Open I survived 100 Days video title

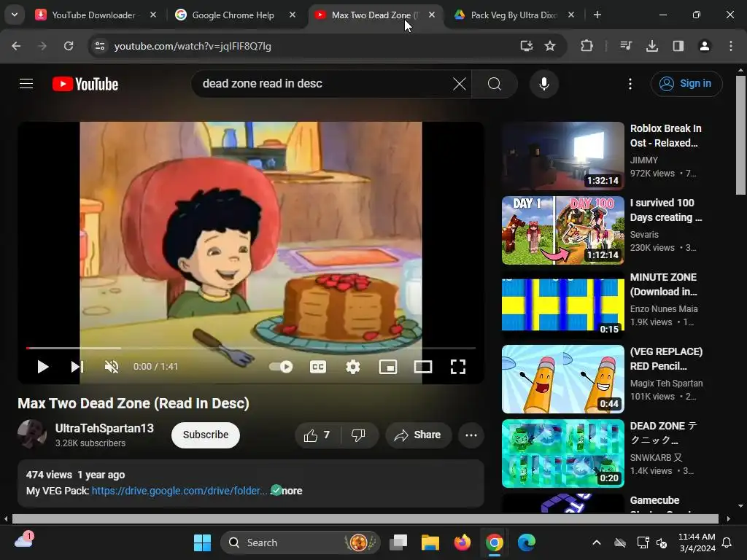point(665,210)
